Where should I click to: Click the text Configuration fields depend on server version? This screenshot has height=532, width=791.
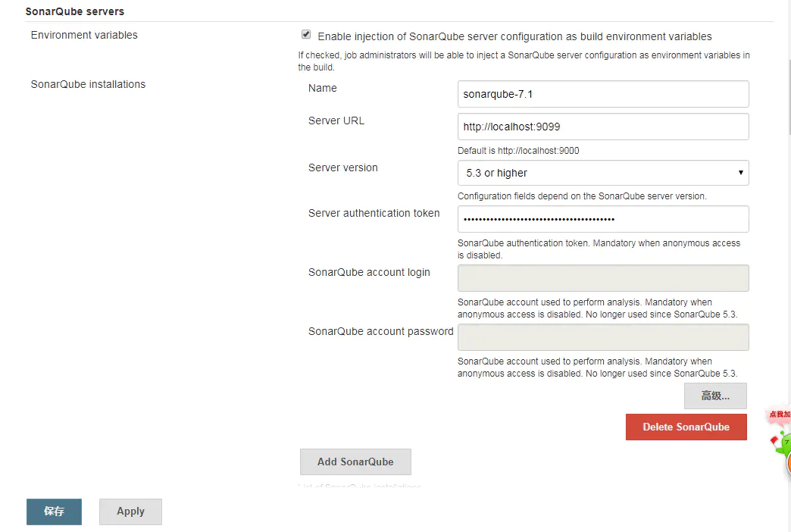pos(582,196)
